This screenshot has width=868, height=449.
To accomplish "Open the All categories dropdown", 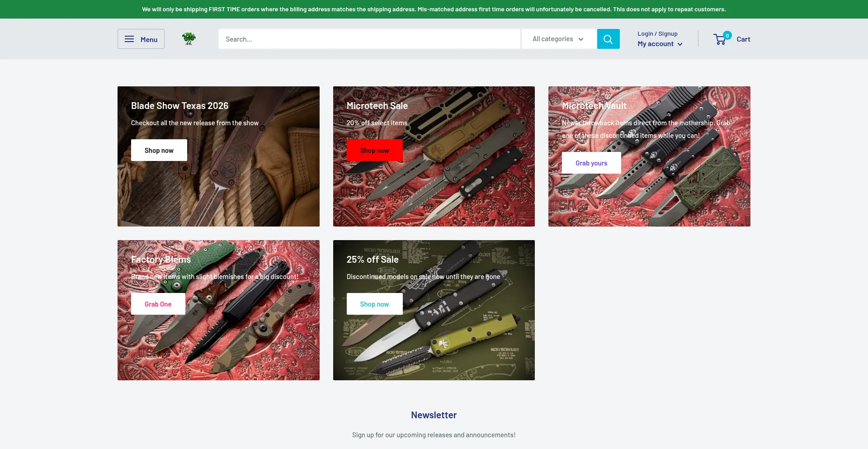I will tap(559, 39).
